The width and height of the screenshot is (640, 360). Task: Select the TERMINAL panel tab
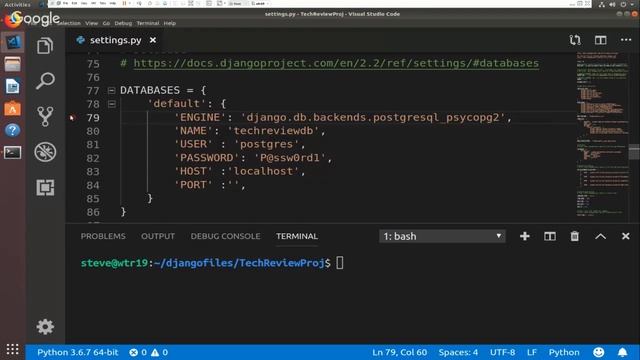(x=297, y=236)
